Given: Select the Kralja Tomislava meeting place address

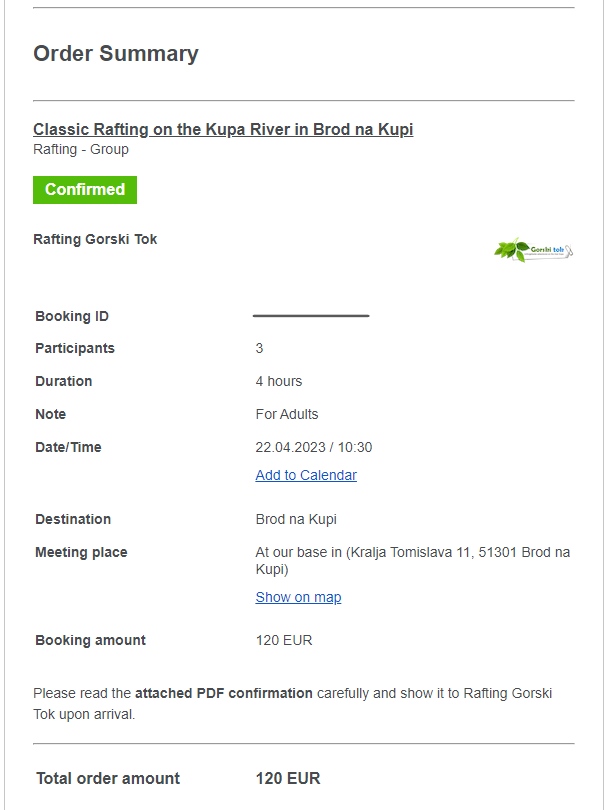Looking at the screenshot, I should (413, 560).
